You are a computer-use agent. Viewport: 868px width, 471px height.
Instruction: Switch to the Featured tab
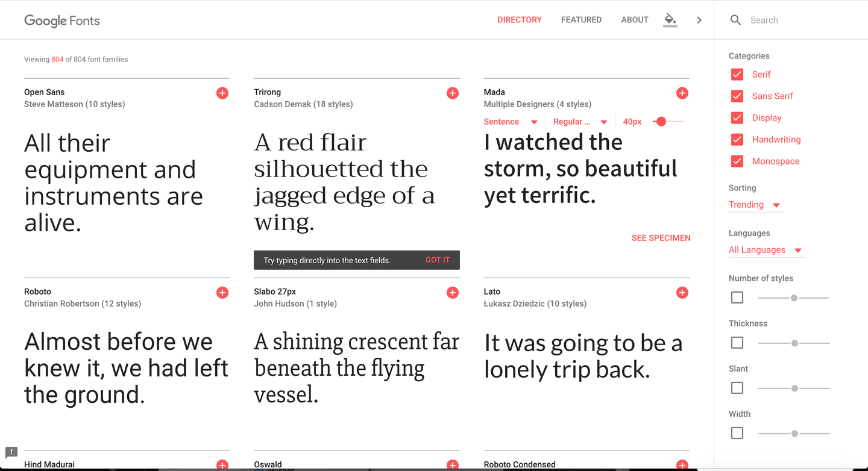[581, 20]
